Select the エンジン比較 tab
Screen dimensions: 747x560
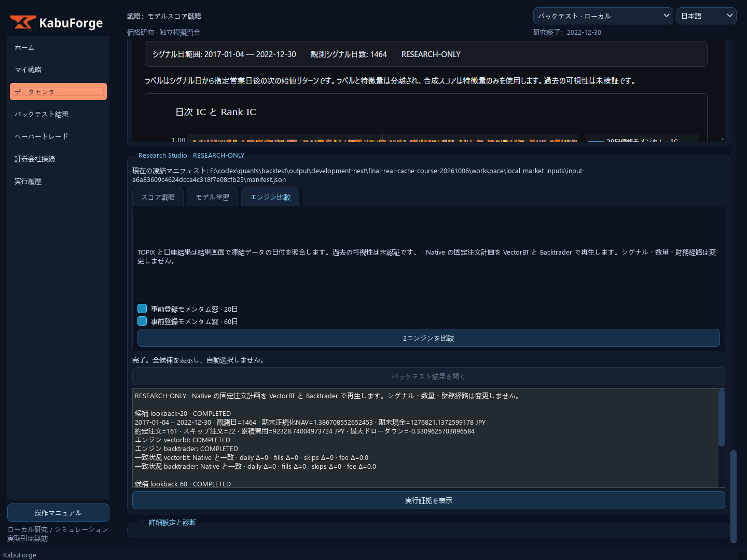point(270,197)
